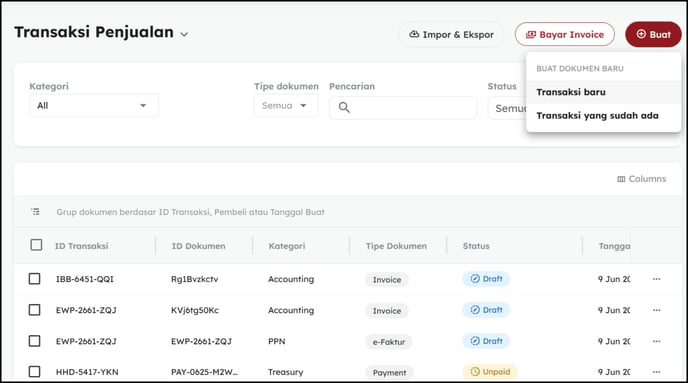
Task: Focus the Pencarian search field
Action: (x=403, y=107)
